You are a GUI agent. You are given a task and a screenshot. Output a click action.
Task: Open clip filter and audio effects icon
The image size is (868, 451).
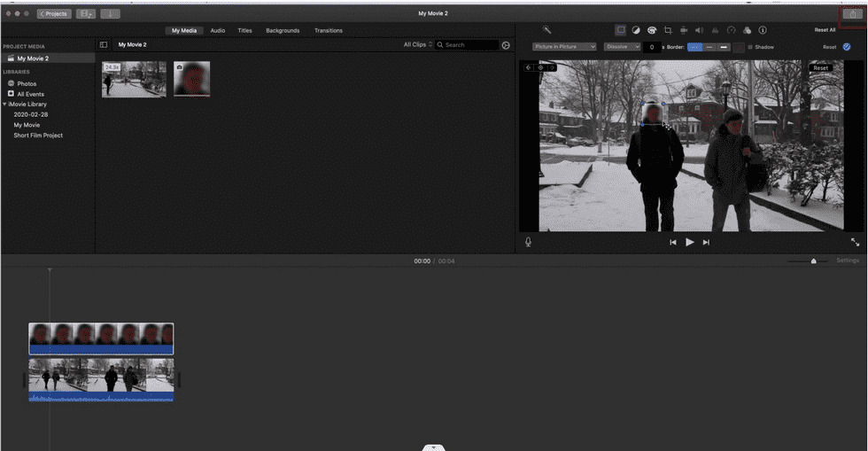[747, 30]
